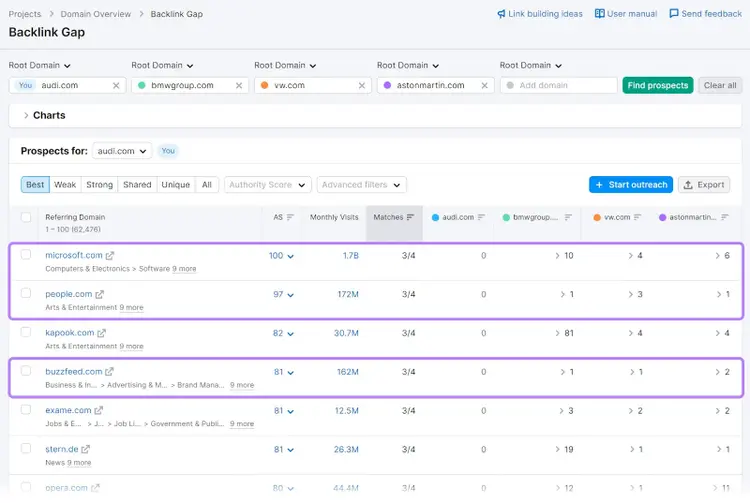Sort by astonmartin column icon

tap(725, 218)
